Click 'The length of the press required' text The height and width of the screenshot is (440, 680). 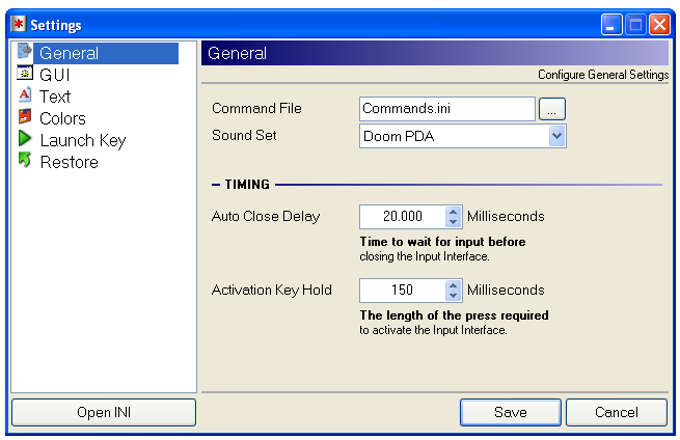(x=454, y=315)
